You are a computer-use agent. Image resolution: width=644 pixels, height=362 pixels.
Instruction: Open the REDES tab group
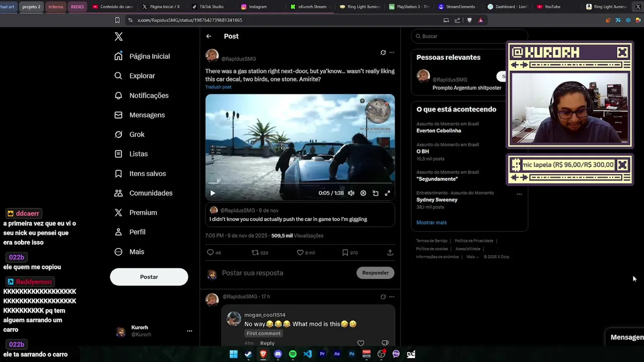77,7
